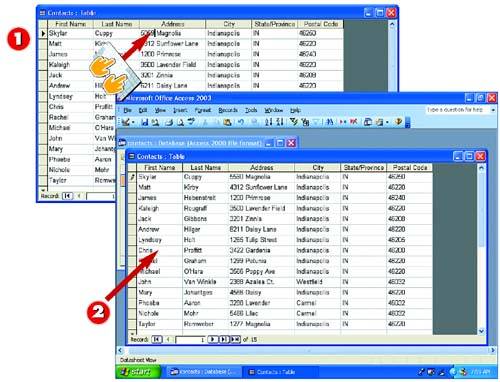The width and height of the screenshot is (500, 382).
Task: Open the help question box dropdown arrow
Action: coord(493,110)
